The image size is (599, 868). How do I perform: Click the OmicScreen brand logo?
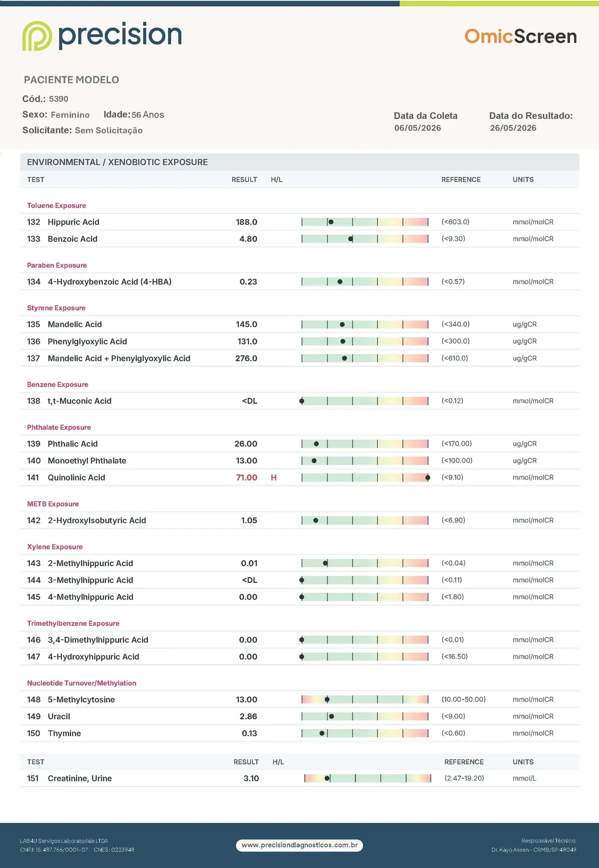(521, 36)
